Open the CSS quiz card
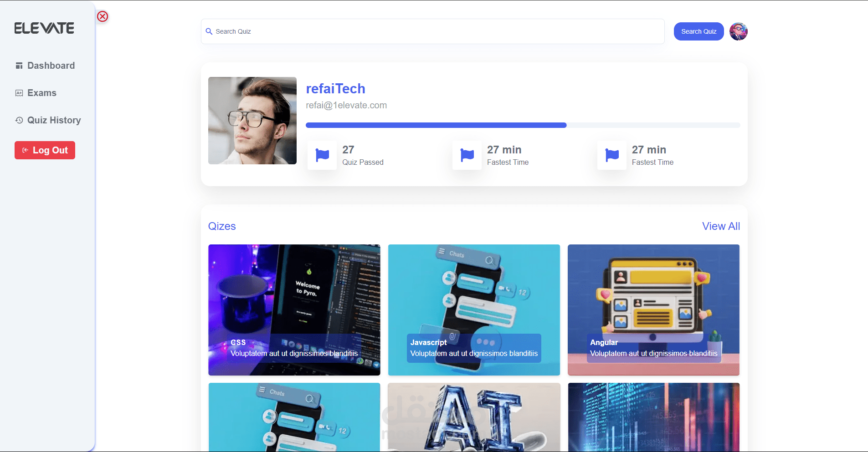 294,310
